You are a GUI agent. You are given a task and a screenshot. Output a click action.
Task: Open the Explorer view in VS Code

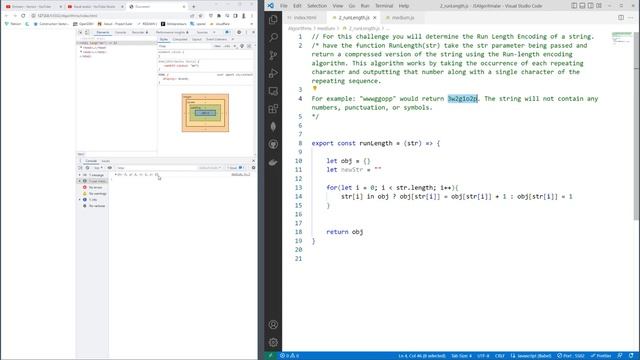273,20
